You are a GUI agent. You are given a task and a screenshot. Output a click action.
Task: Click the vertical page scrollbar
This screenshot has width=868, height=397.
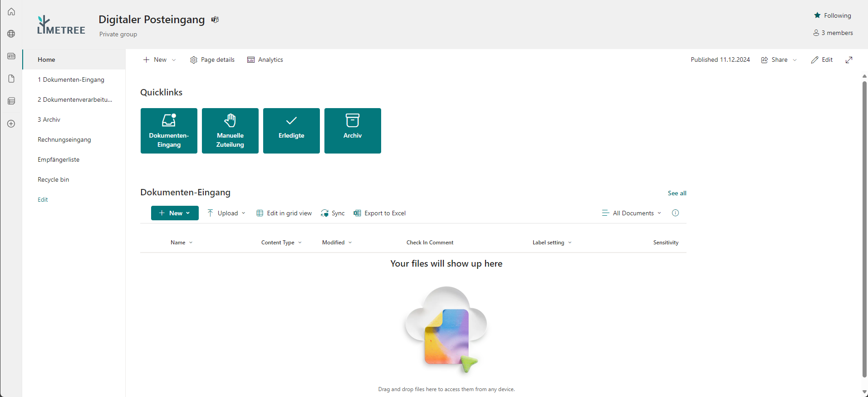(864, 227)
